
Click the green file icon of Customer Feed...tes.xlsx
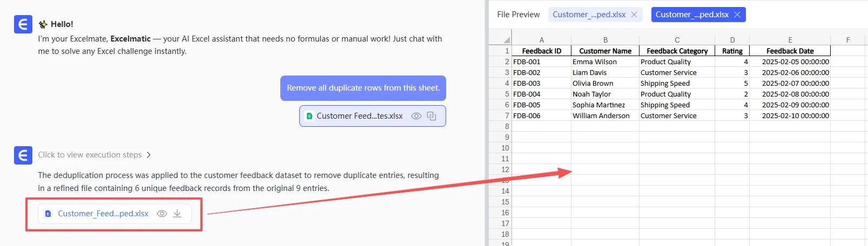[309, 116]
